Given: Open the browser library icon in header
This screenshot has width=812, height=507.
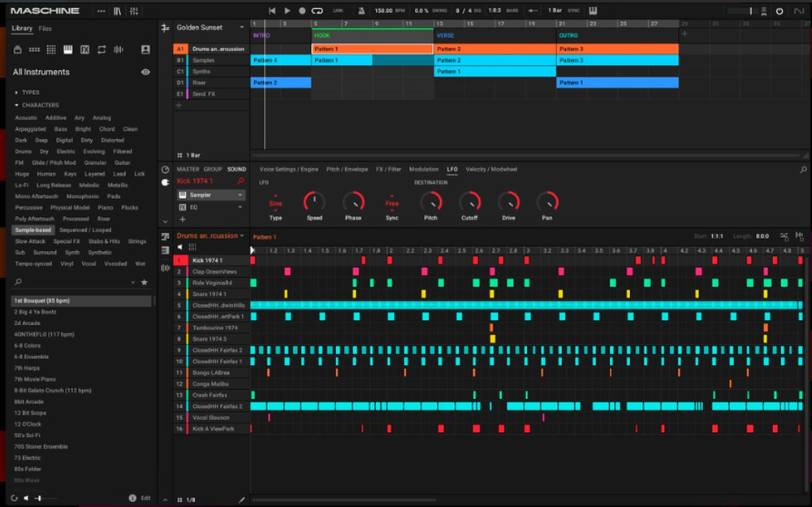Looking at the screenshot, I should point(118,11).
